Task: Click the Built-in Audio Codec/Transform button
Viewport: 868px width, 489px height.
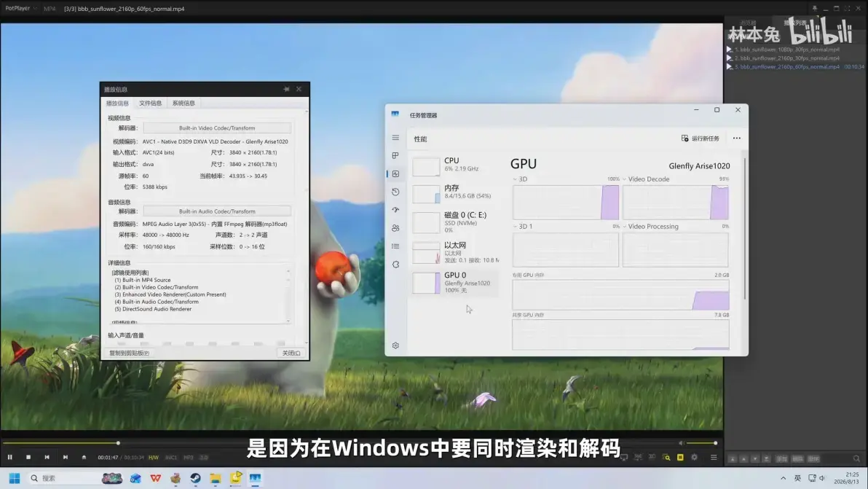Action: (x=217, y=211)
